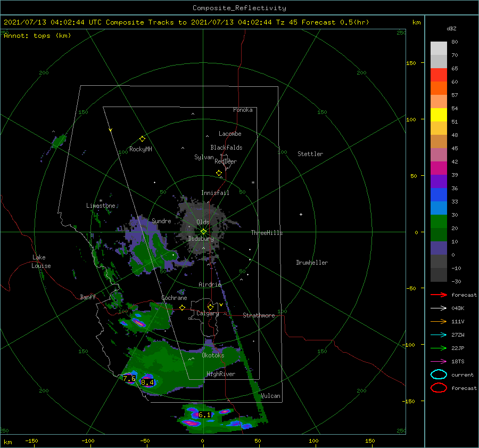Click the 8.4 storm top label
Screen dimensions: 479x448
(147, 382)
